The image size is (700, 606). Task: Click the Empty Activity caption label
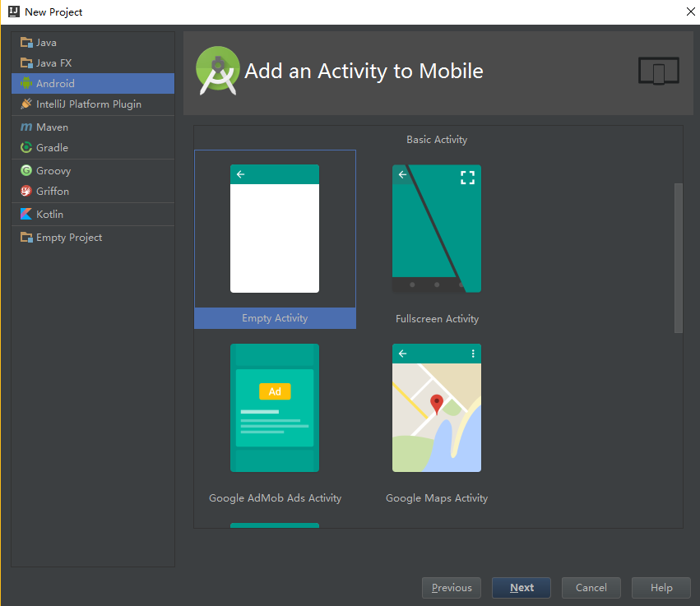275,318
